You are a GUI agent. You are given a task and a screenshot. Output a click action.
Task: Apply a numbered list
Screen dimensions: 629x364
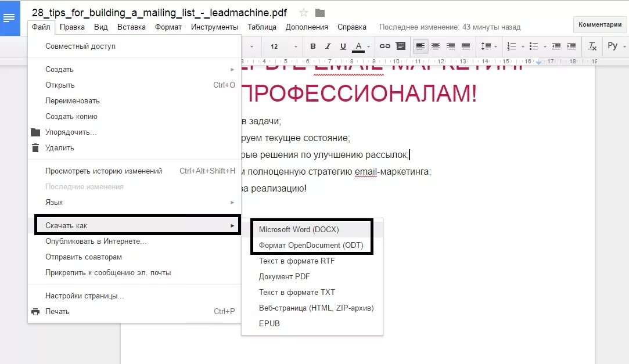click(x=512, y=46)
